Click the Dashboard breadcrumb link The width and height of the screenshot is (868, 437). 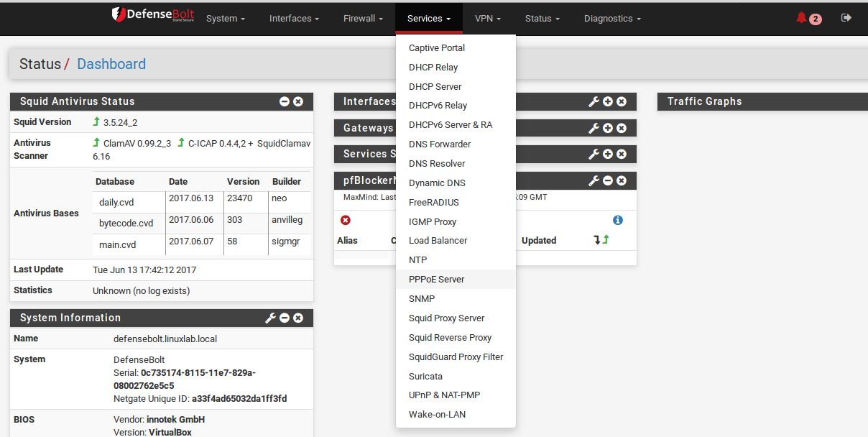tap(111, 64)
